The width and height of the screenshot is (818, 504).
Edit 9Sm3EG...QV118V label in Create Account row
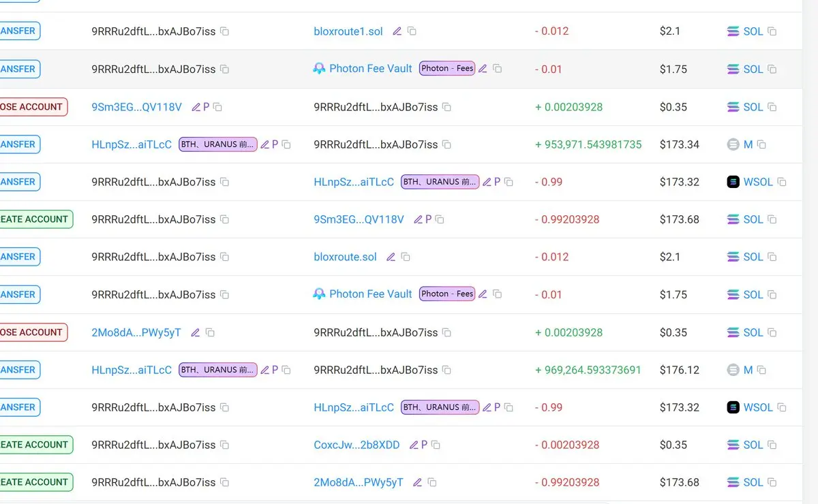coord(418,219)
